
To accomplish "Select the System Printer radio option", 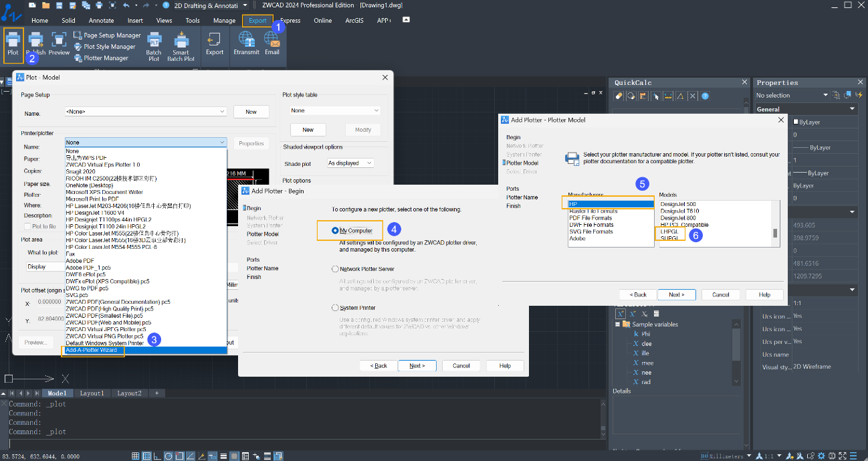I will point(336,308).
